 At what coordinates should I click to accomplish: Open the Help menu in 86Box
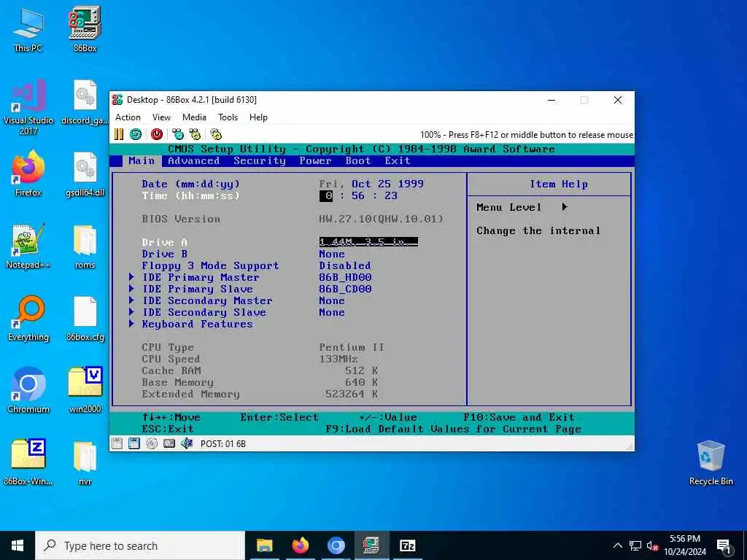pos(258,117)
